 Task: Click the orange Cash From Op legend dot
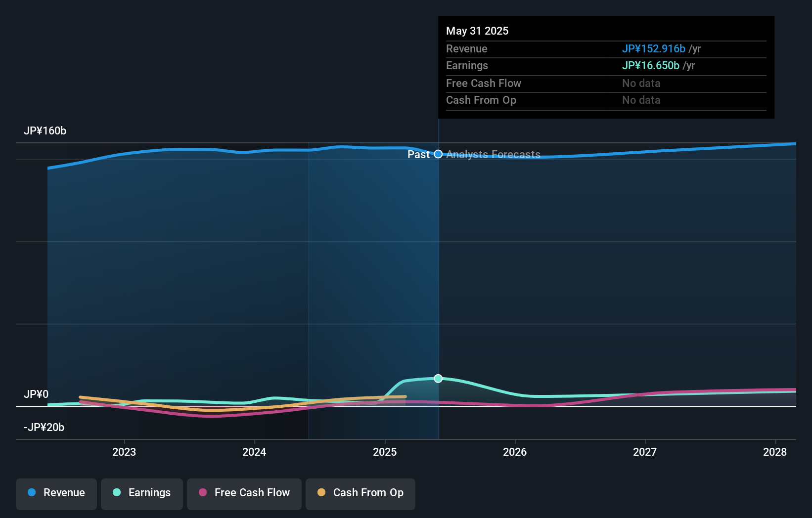[321, 492]
